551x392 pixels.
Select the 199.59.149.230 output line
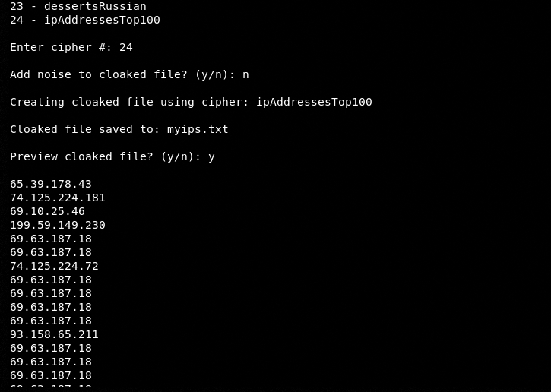click(57, 225)
